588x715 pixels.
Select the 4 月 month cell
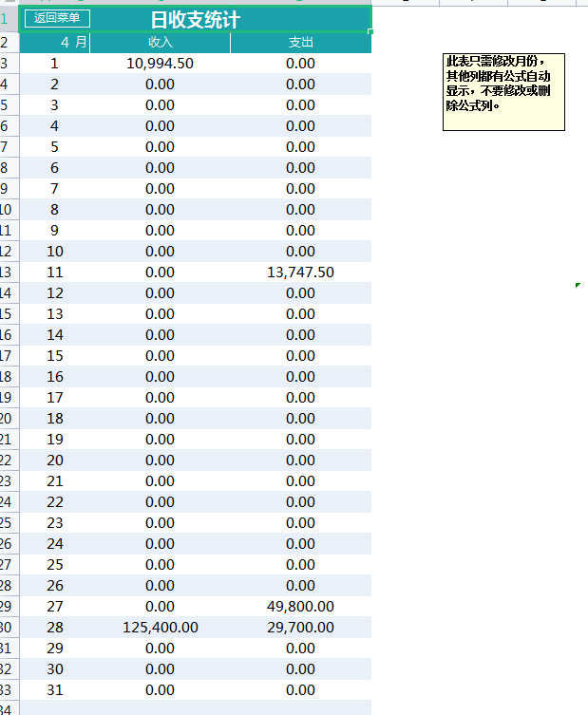pos(55,43)
